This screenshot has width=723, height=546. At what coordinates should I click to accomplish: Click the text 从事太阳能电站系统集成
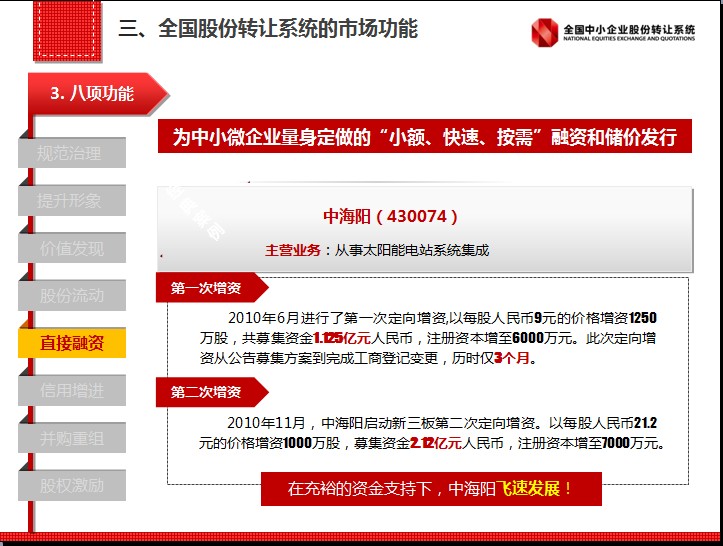click(411, 250)
